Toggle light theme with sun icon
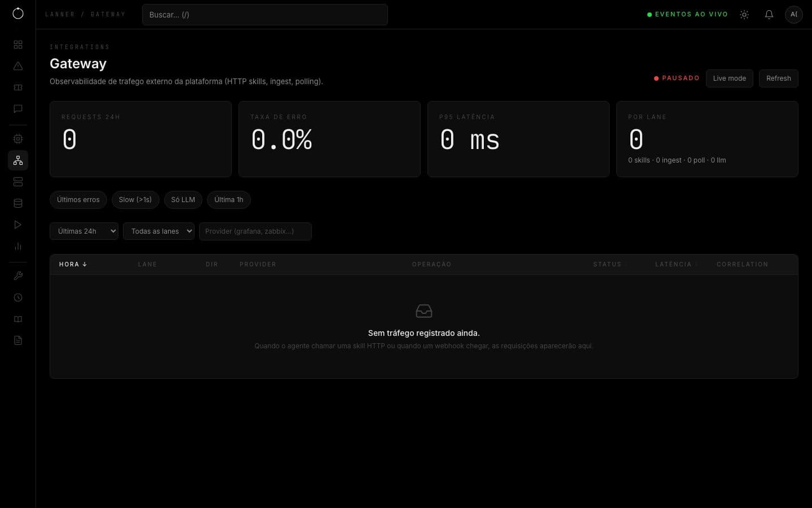 click(744, 15)
